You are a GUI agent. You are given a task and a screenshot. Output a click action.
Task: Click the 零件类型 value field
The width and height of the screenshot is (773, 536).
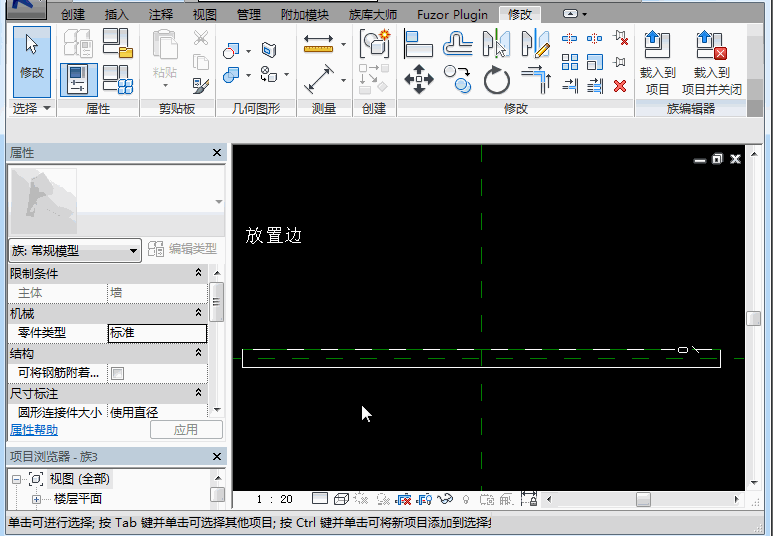157,333
